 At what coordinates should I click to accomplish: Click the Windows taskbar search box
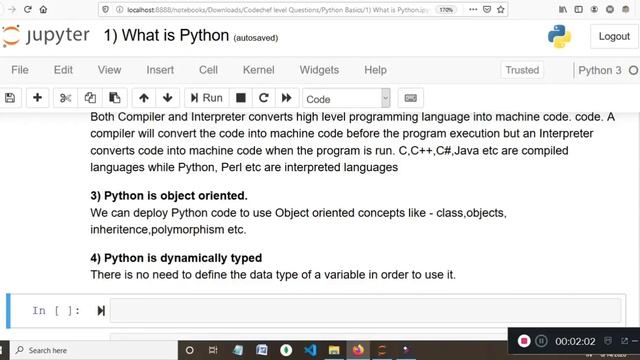(x=94, y=350)
